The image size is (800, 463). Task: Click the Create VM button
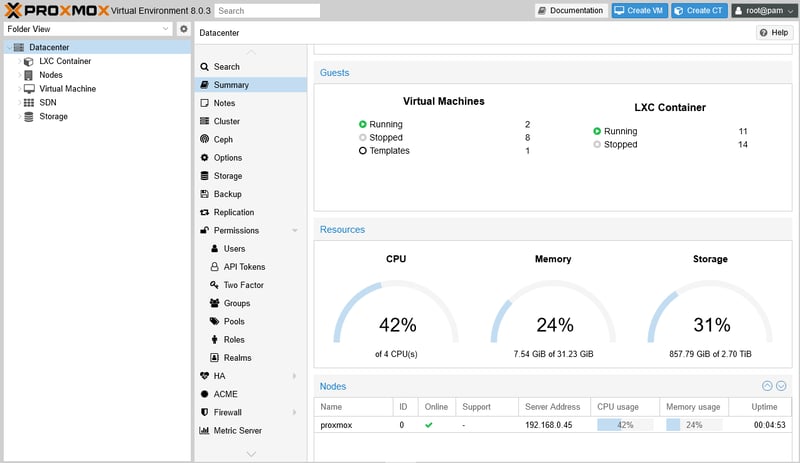[638, 10]
